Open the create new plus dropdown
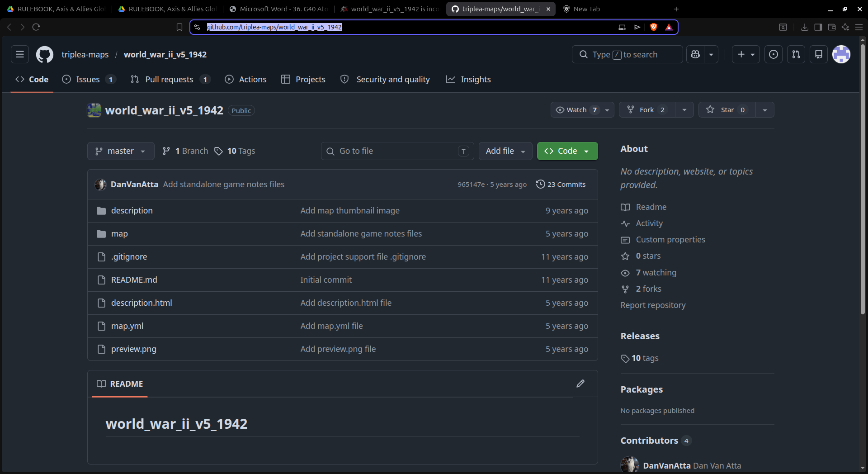Image resolution: width=868 pixels, height=474 pixels. pos(746,54)
